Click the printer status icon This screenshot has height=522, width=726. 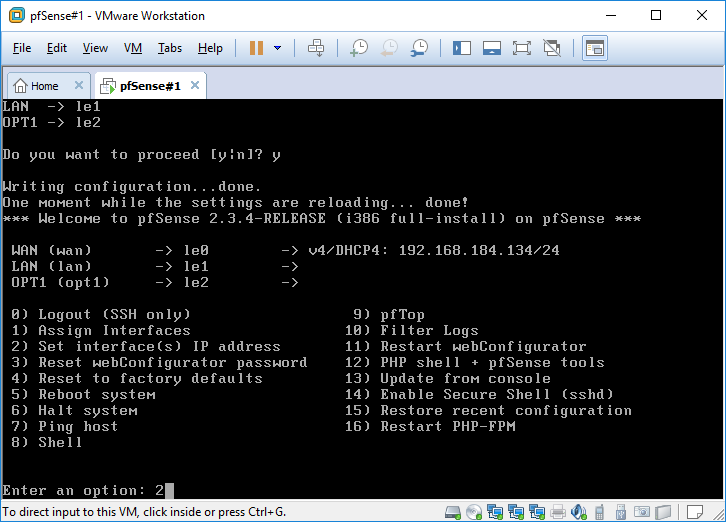[x=558, y=512]
